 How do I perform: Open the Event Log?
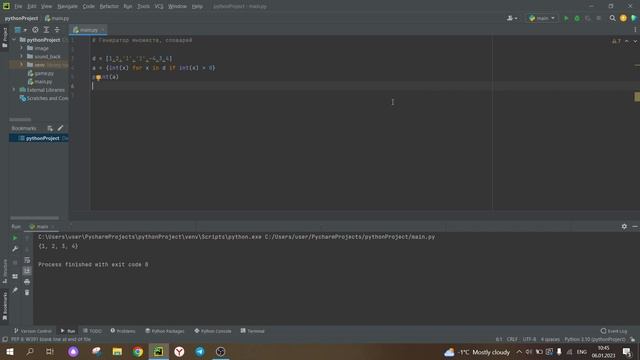click(x=614, y=331)
